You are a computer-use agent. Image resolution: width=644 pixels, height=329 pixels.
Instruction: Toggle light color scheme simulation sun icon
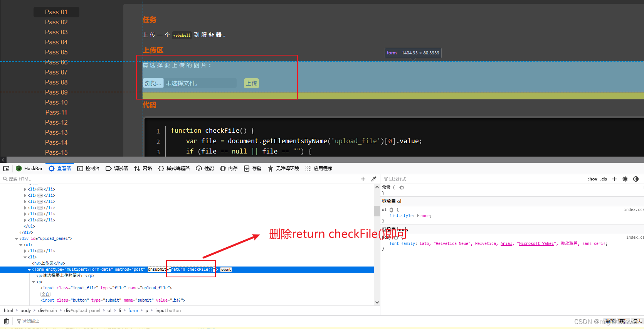[625, 179]
